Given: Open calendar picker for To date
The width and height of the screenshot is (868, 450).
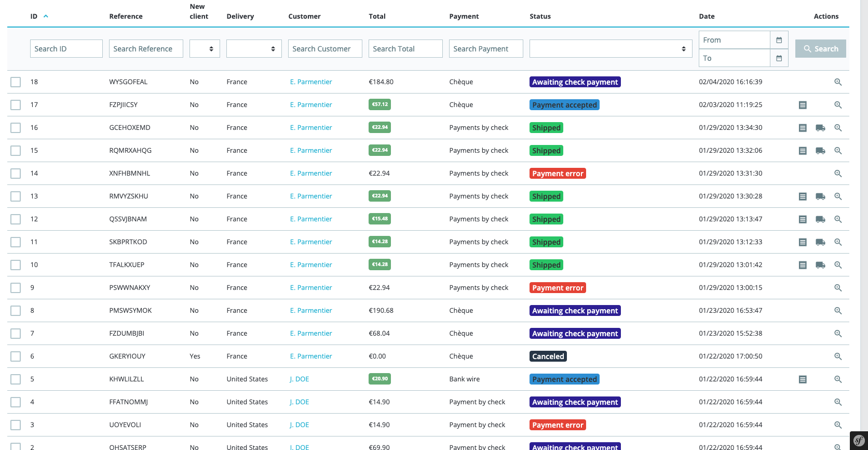Looking at the screenshot, I should 779,58.
